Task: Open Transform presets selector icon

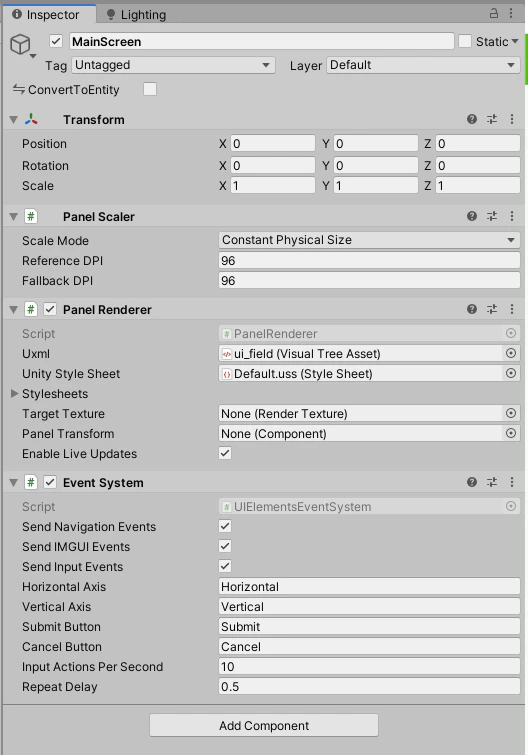Action: click(492, 119)
